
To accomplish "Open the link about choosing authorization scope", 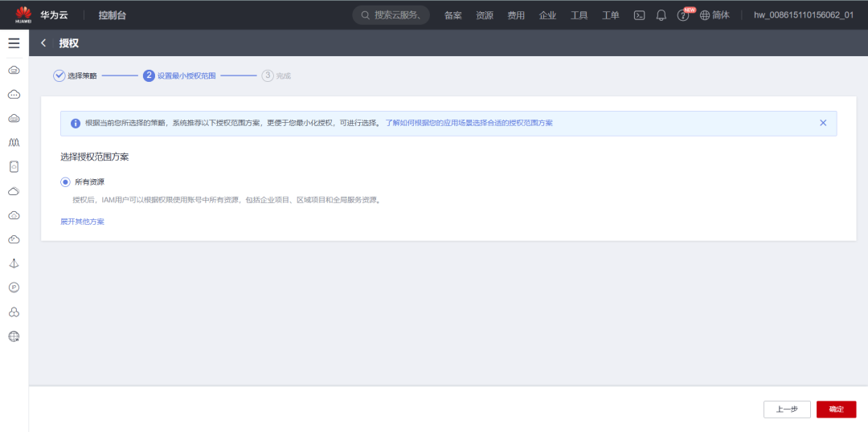I will (469, 123).
